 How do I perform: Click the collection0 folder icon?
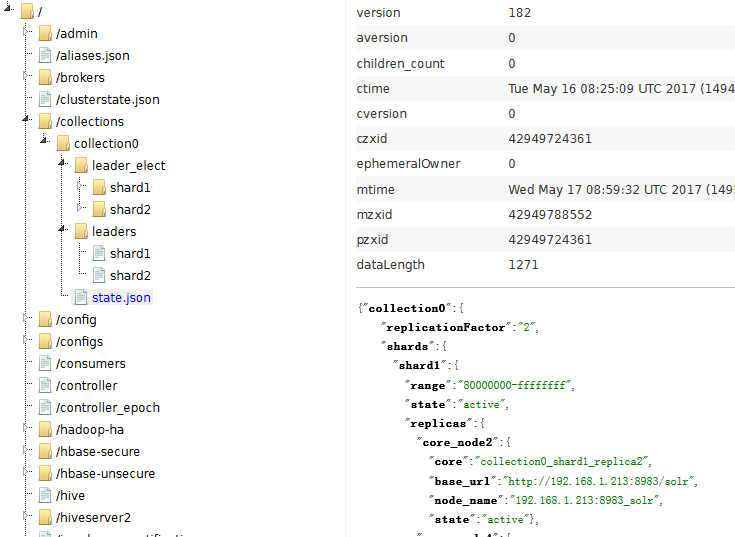pos(63,143)
